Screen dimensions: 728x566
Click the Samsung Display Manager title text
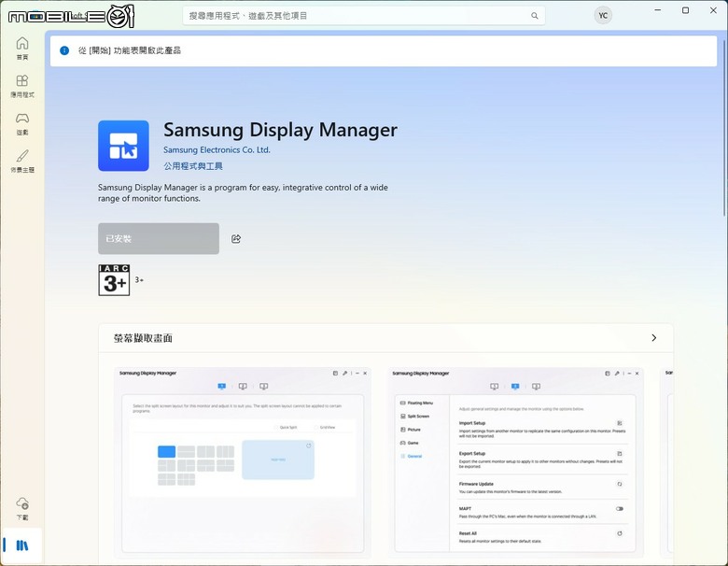[x=280, y=130]
